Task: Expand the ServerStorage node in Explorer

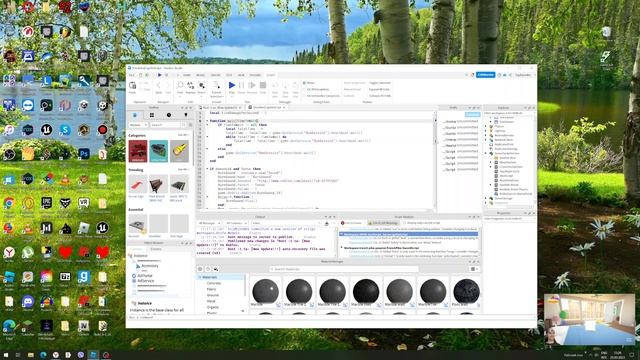Action: click(x=486, y=198)
